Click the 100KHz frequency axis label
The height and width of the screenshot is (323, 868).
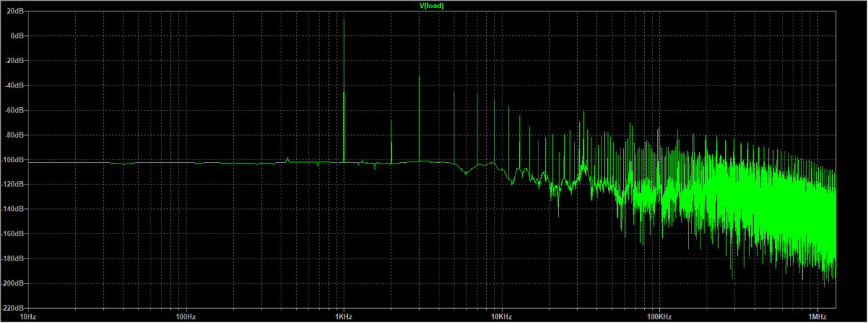coord(659,317)
